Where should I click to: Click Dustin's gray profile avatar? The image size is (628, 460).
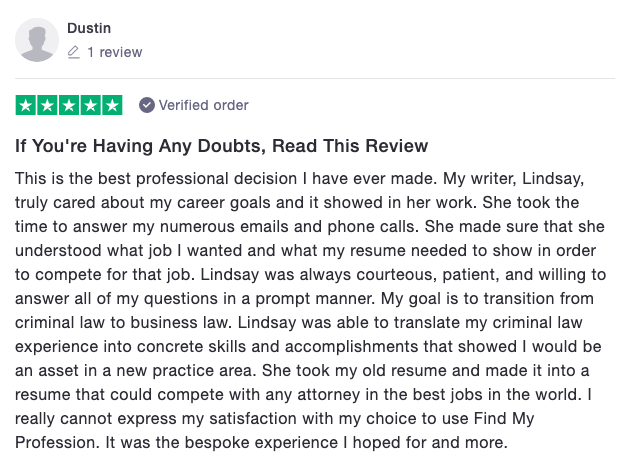click(x=37, y=40)
